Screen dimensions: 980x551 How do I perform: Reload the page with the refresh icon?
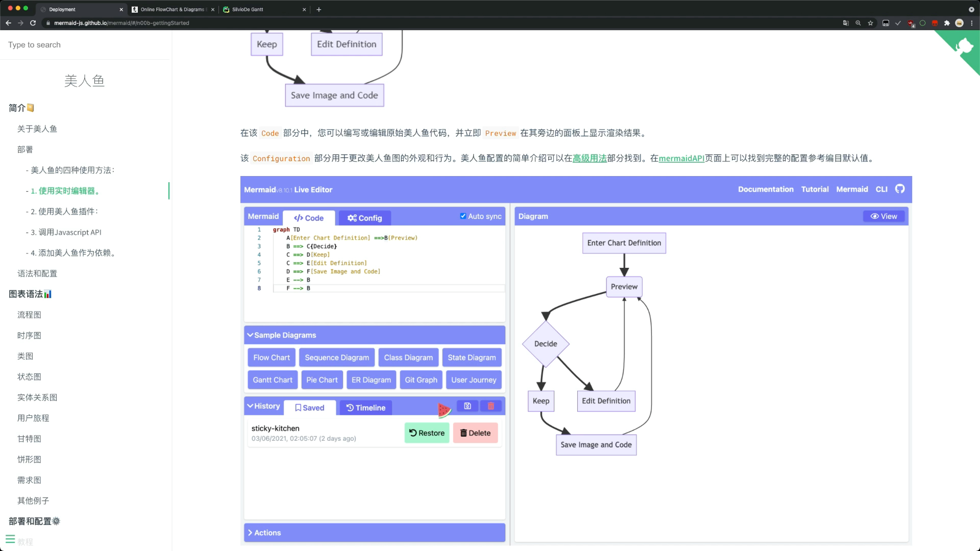[x=33, y=23]
